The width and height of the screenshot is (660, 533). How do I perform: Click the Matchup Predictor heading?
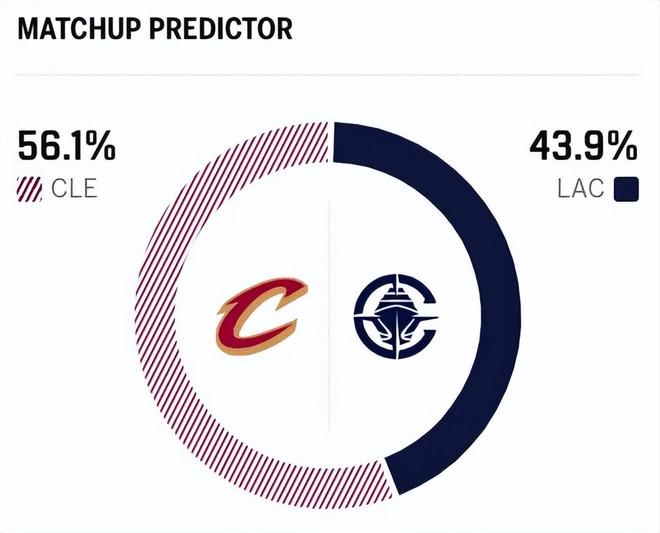(155, 28)
